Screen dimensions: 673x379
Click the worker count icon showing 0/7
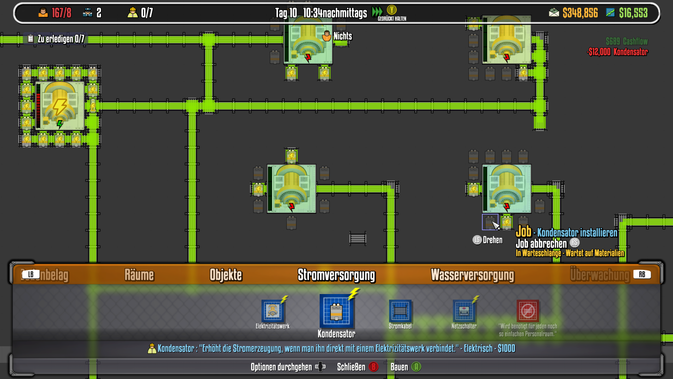click(x=133, y=13)
